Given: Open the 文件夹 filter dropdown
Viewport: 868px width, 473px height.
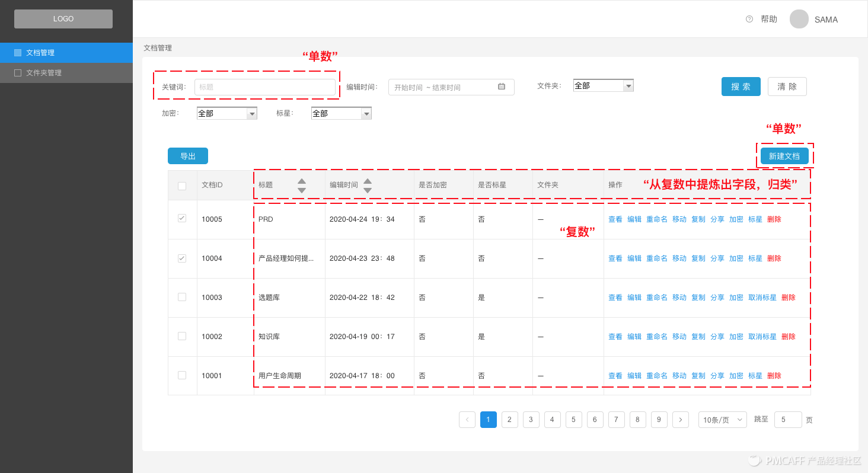Looking at the screenshot, I should [604, 85].
